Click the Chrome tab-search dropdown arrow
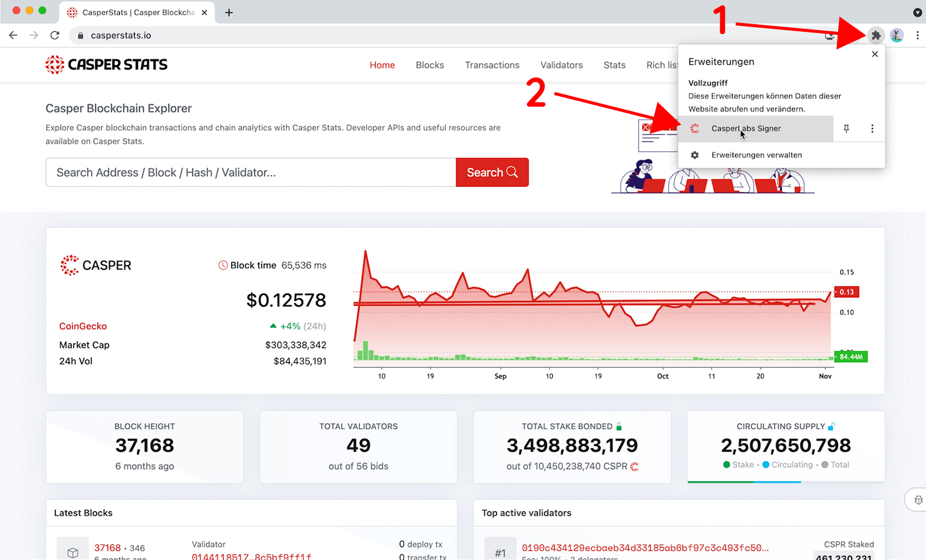Screen dimensions: 926x560 pos(917,12)
